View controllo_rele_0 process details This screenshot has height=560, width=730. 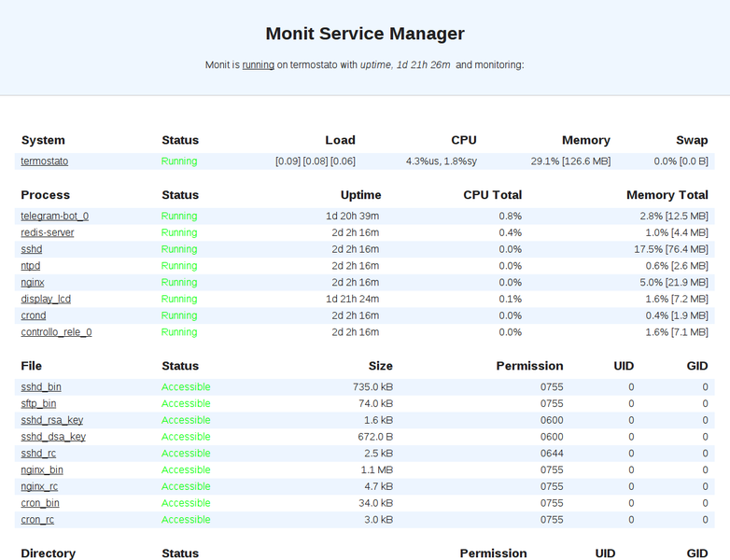coord(56,332)
